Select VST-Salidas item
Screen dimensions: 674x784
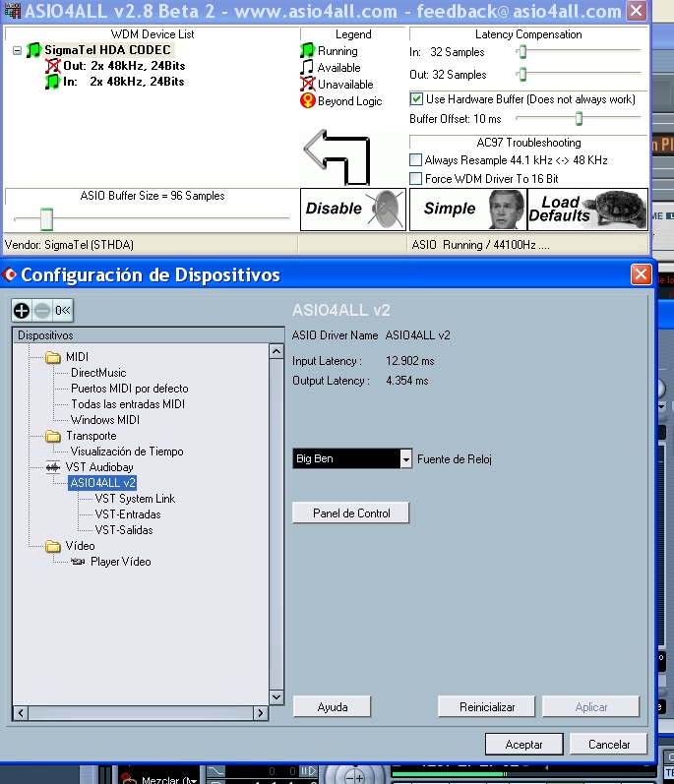click(x=124, y=530)
